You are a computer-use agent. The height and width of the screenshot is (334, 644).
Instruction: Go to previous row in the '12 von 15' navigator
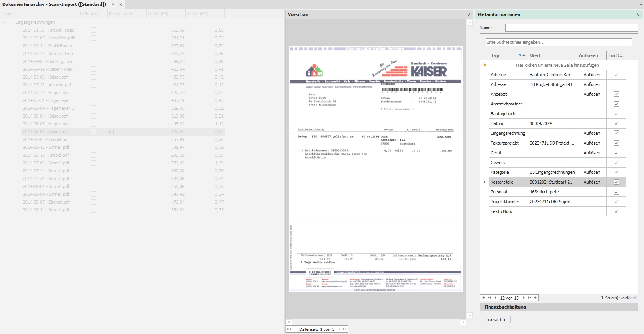pos(495,298)
